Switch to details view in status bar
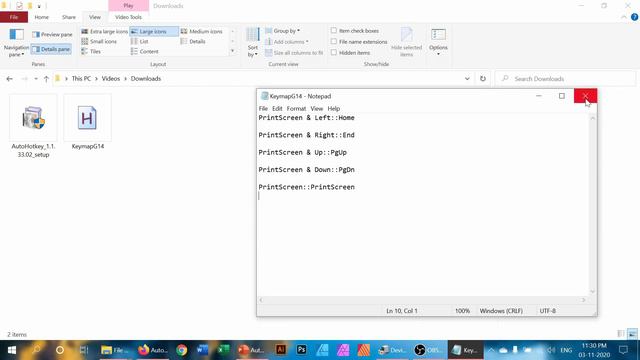This screenshot has height=360, width=640. click(621, 334)
